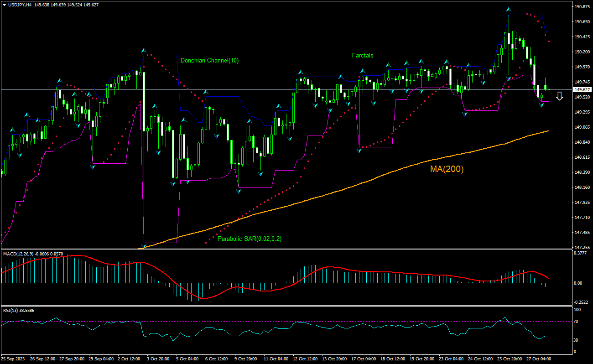Click the fractal arrow above the 3 Oct high
This screenshot has width=593, height=364.
143,50
